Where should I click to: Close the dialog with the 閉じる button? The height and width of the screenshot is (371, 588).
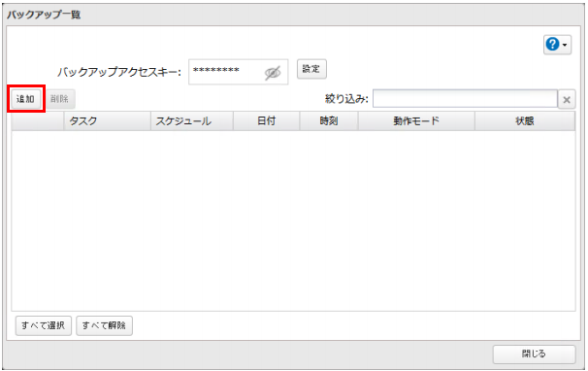534,354
